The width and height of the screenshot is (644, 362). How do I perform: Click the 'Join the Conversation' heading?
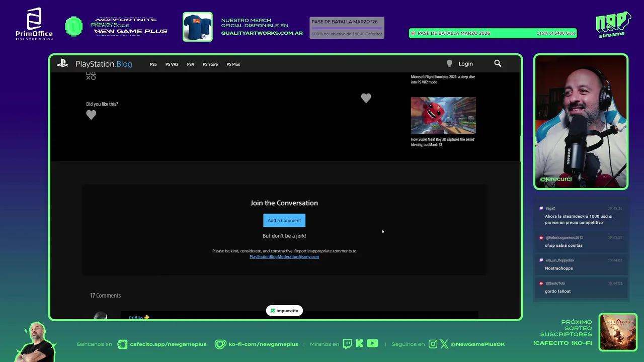coord(284,203)
